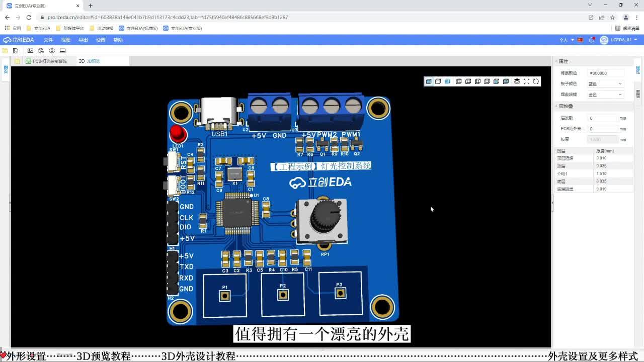Screen dimensions: 644x362
Task: Click the 厚度(mm) column header
Action: coord(605,151)
